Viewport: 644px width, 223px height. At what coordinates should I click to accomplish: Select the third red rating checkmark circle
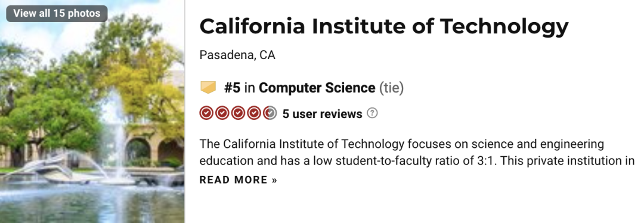click(238, 113)
